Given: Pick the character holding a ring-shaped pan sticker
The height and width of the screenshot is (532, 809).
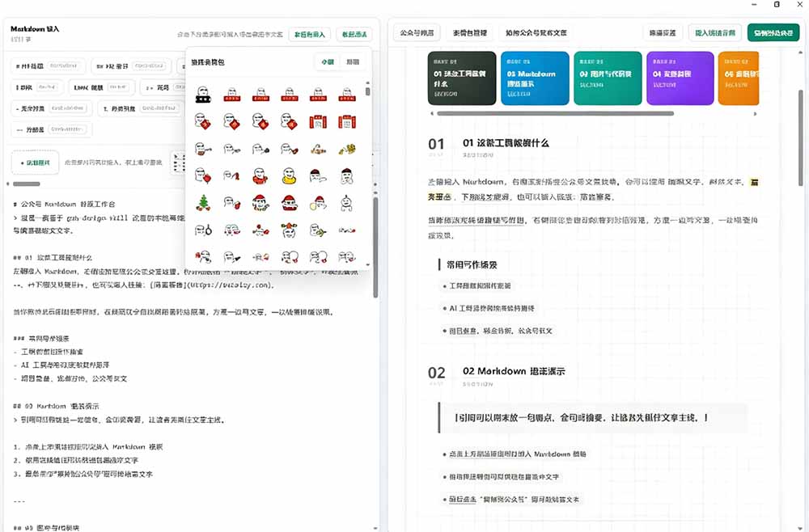Looking at the screenshot, I should [203, 230].
